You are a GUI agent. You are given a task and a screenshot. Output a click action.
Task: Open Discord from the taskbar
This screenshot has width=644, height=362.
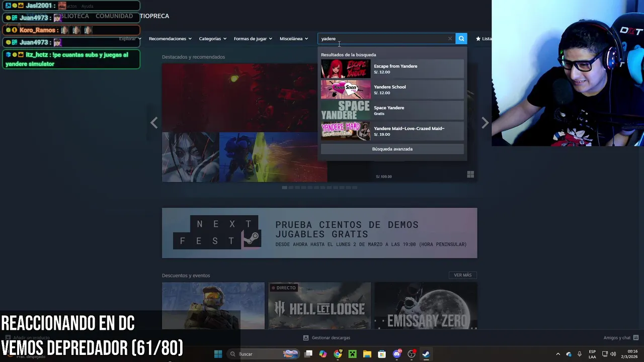click(396, 354)
